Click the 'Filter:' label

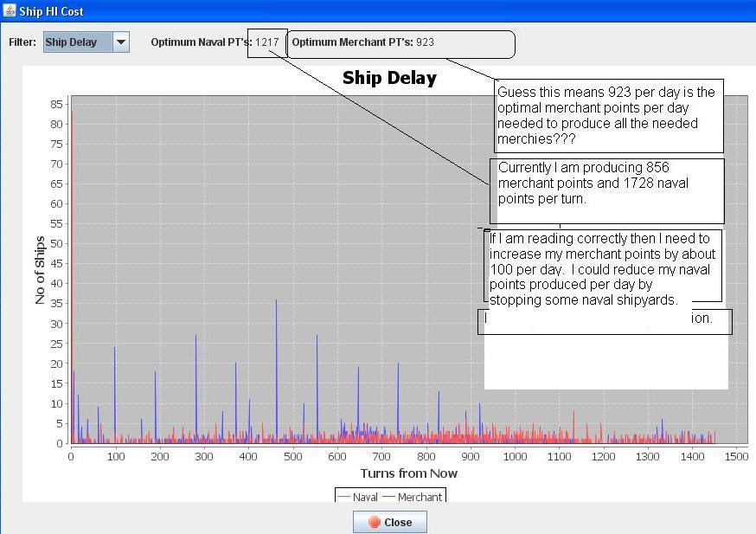pyautogui.click(x=22, y=42)
